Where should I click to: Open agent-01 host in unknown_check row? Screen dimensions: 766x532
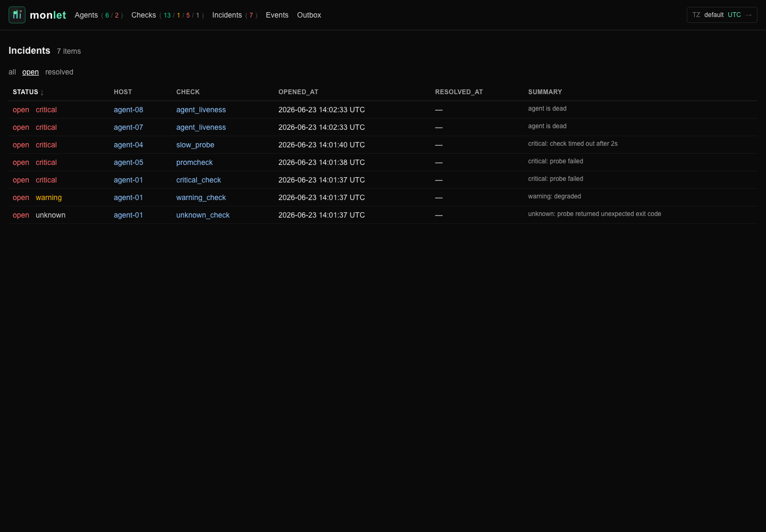coord(128,215)
